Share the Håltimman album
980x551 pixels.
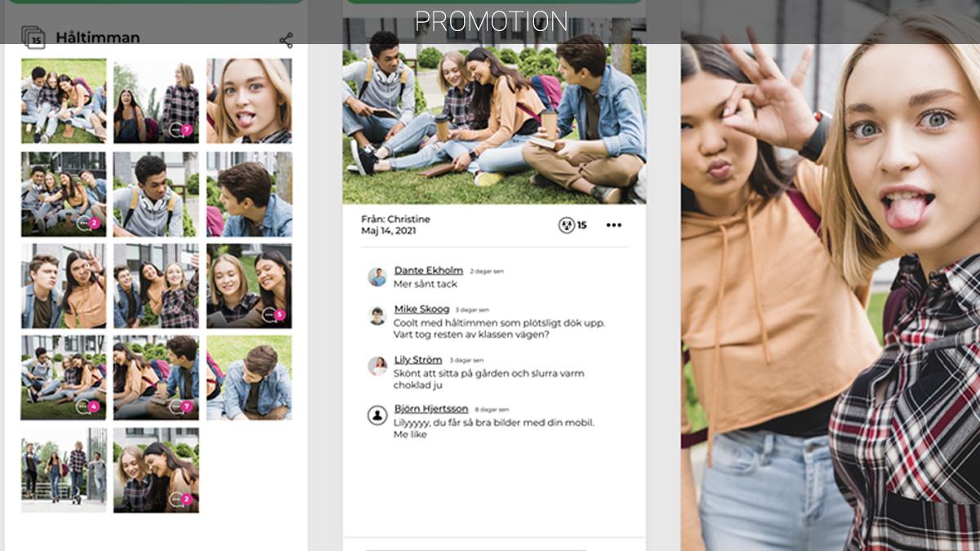(x=286, y=40)
